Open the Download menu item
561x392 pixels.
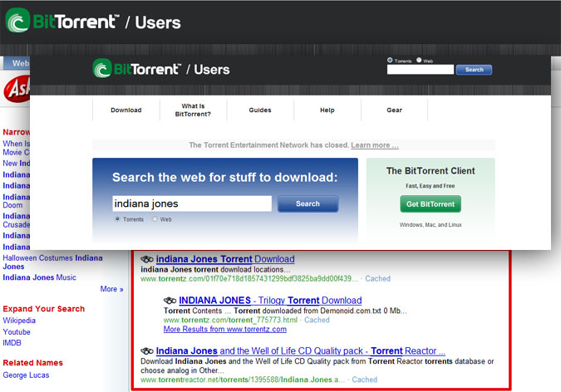coord(126,110)
